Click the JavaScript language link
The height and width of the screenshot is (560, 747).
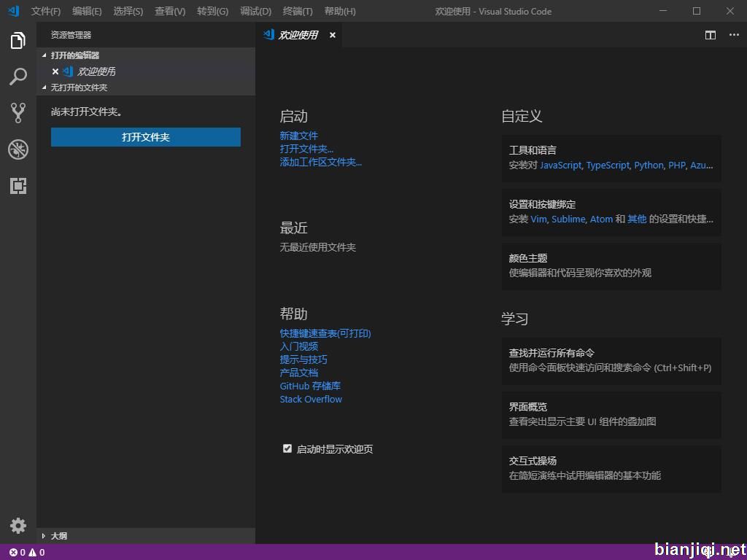click(560, 166)
